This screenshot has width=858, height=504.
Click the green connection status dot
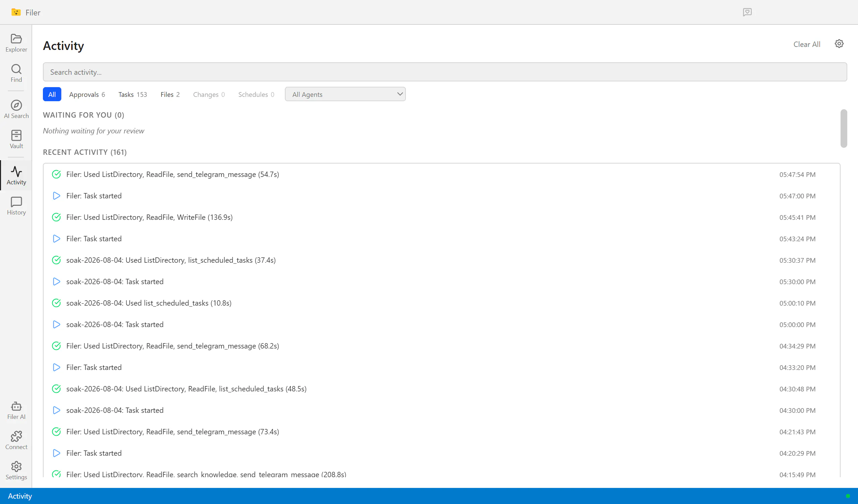(x=848, y=496)
